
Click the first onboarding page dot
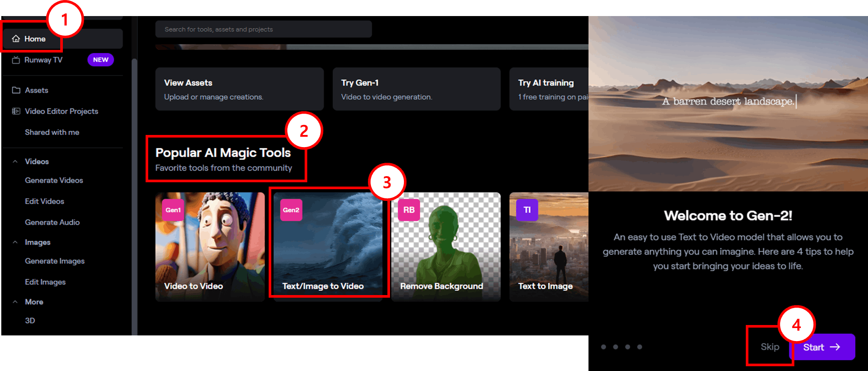(604, 347)
